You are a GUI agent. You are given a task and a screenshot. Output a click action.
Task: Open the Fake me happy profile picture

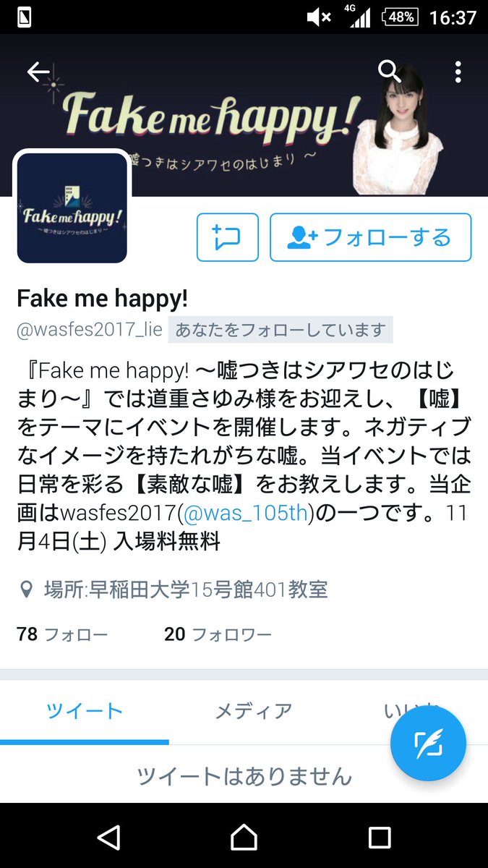point(72,208)
